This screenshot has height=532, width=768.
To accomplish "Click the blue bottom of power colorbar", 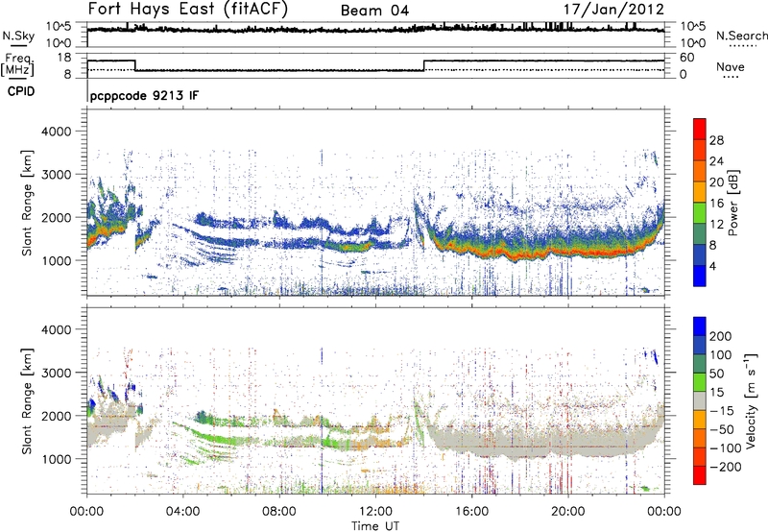I will tap(700, 276).
